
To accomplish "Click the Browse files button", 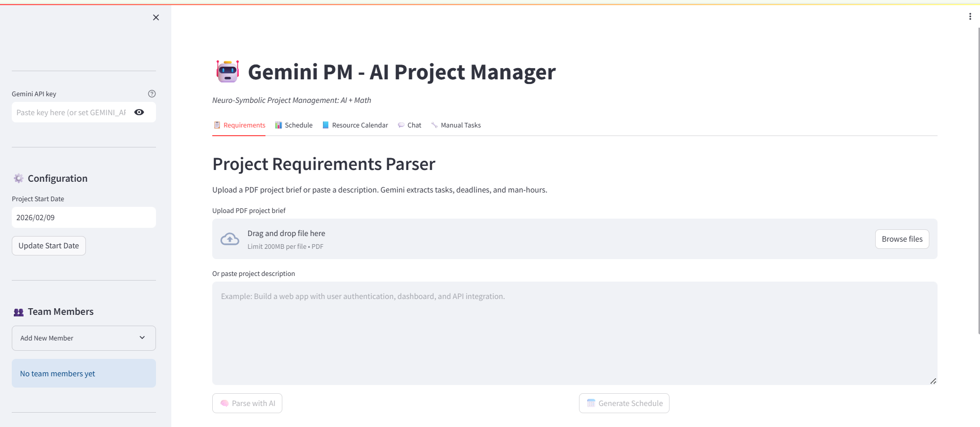I will pos(902,239).
